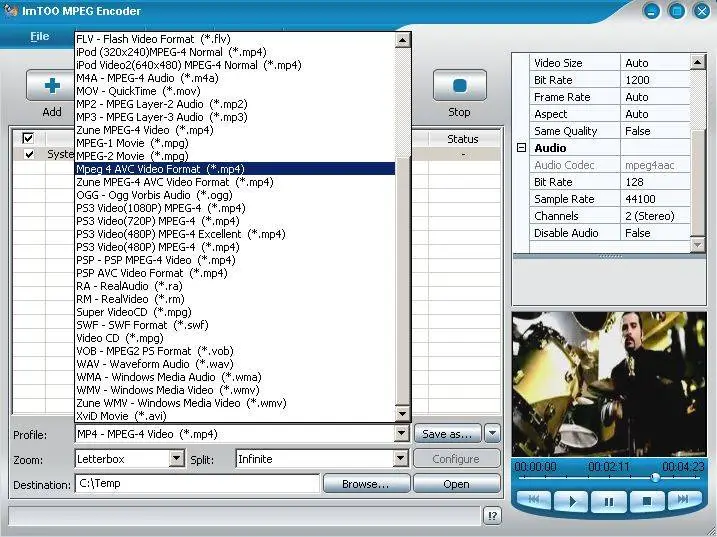717x537 pixels.
Task: Click the audio Bit Rate 128 value
Action: coord(655,182)
